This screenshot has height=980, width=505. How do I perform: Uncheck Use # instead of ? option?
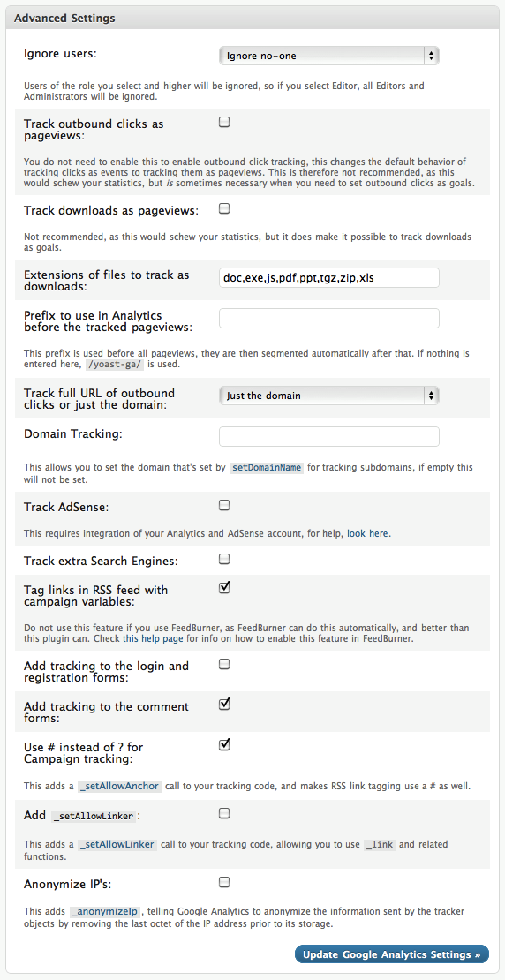coord(224,745)
